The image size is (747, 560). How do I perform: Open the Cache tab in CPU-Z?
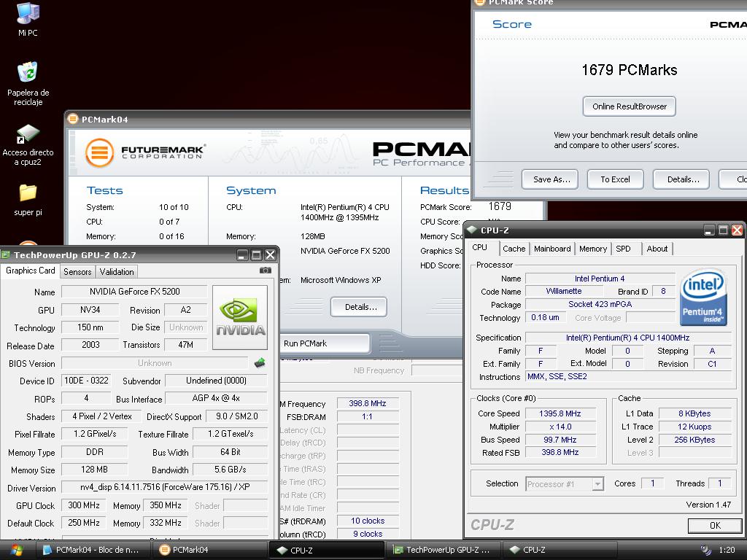tap(514, 249)
